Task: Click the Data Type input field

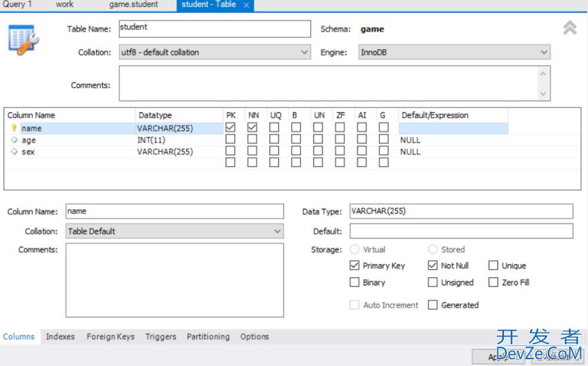Action: tap(461, 211)
